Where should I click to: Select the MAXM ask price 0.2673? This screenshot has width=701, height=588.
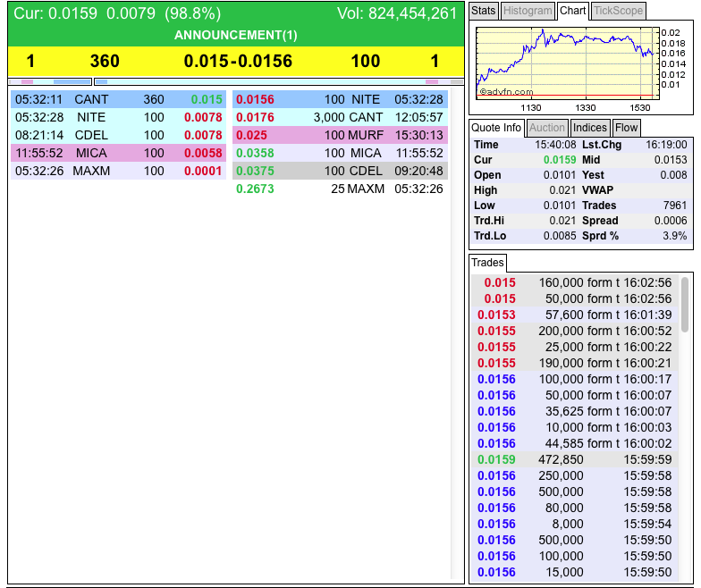pyautogui.click(x=255, y=189)
